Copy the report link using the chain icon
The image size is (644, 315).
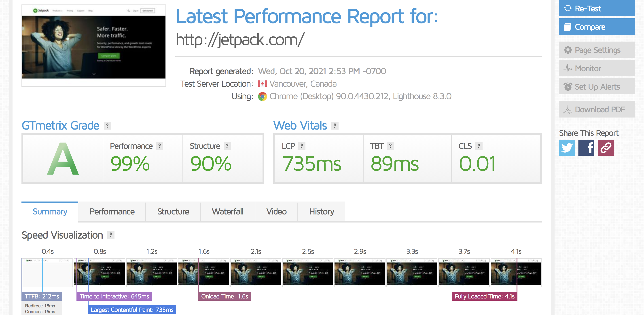point(606,148)
